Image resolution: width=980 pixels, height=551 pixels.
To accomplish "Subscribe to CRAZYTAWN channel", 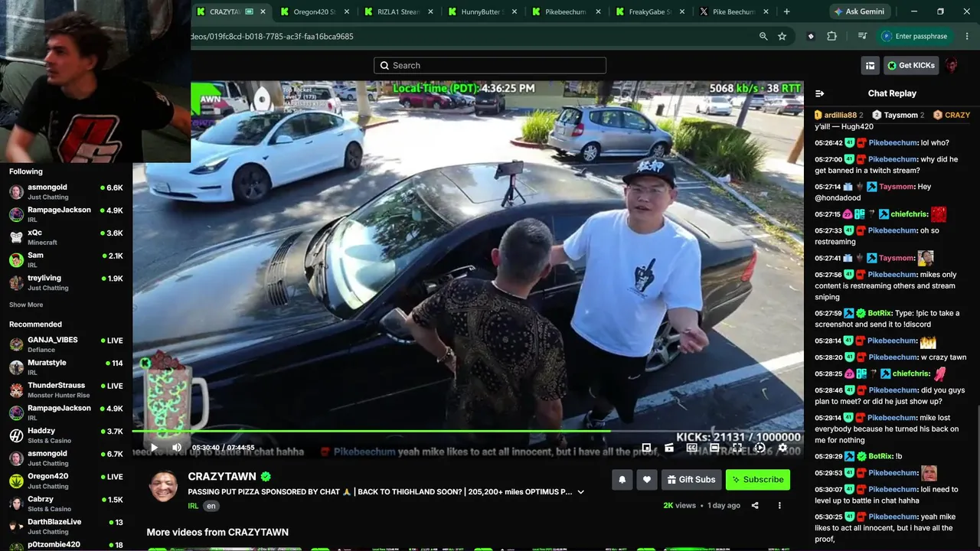I will 758,480.
